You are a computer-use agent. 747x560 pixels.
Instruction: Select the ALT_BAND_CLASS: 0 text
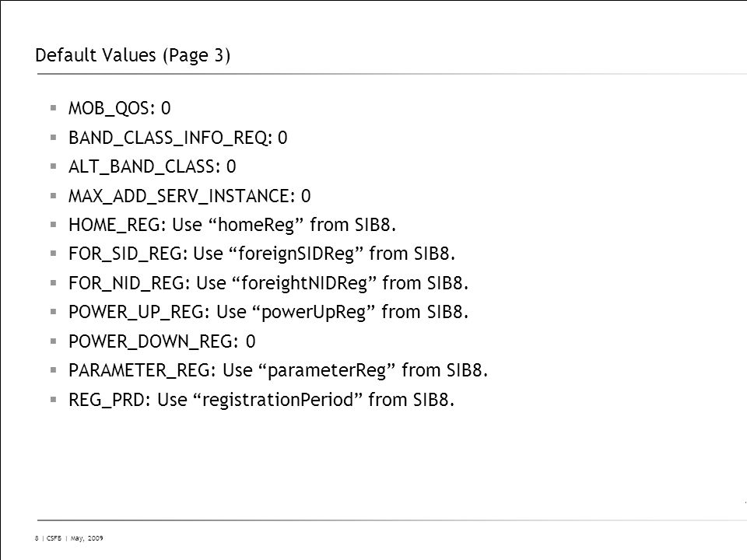pos(152,166)
